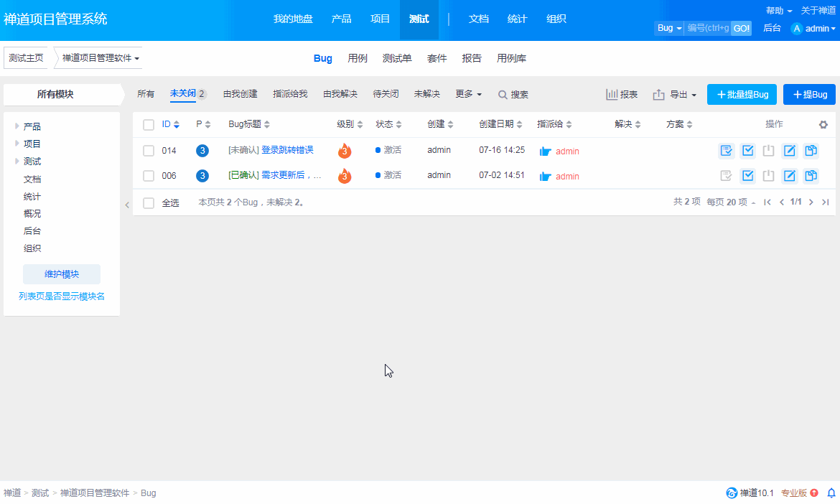Click edit icon for bug 006

[790, 176]
